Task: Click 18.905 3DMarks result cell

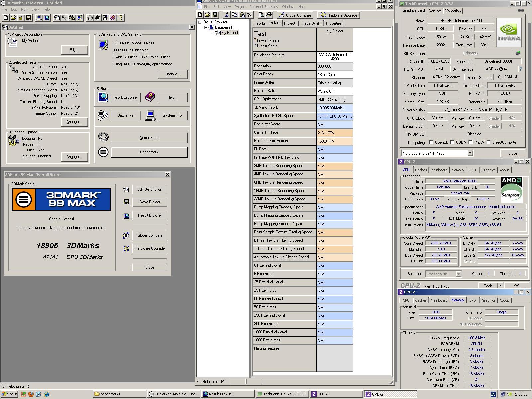Action: (334, 108)
